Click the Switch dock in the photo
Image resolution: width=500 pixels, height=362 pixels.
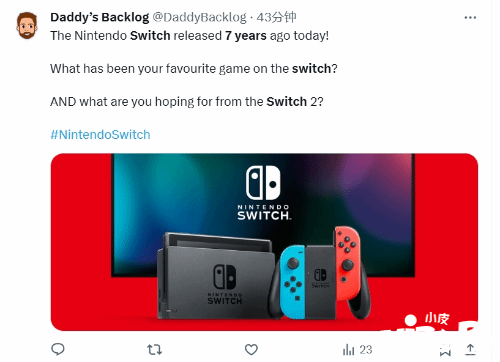(x=216, y=275)
